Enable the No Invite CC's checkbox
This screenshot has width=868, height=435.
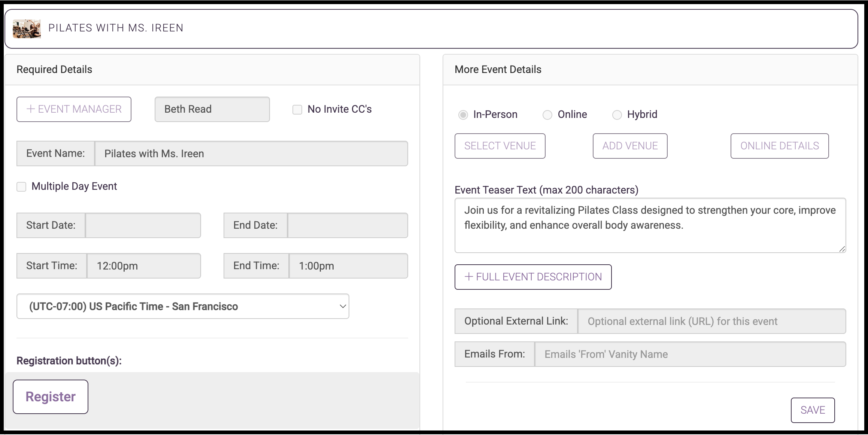coord(297,110)
